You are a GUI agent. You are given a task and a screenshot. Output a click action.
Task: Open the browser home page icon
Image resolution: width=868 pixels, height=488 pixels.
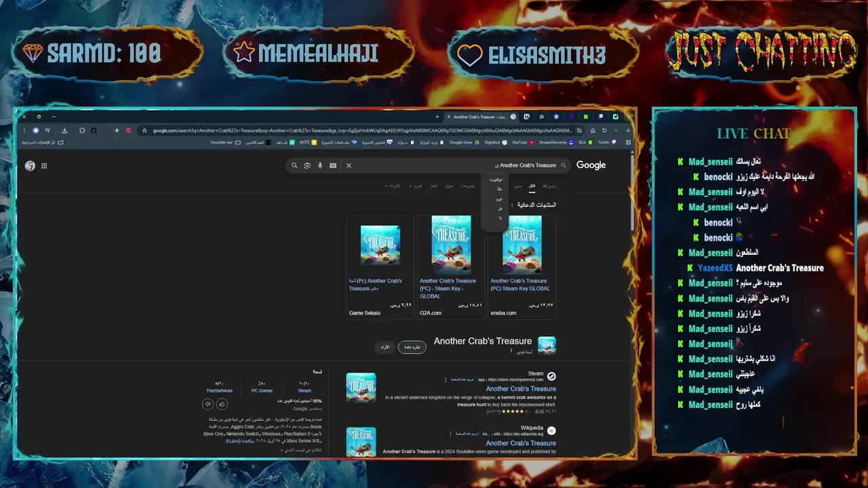[593, 130]
